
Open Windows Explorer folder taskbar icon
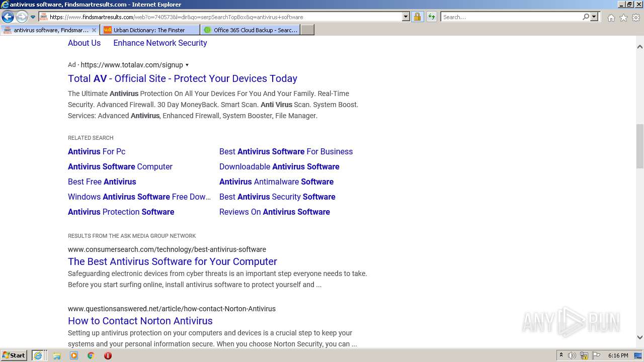(57, 355)
